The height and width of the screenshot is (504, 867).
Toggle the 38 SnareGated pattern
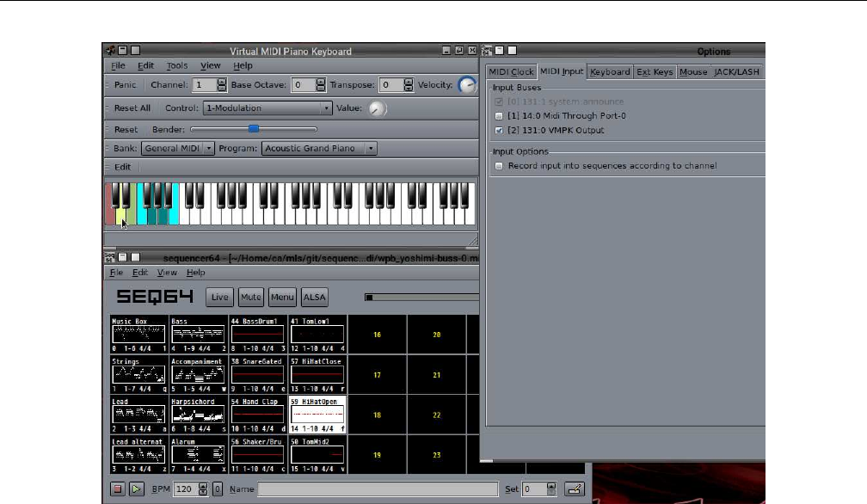click(x=258, y=375)
